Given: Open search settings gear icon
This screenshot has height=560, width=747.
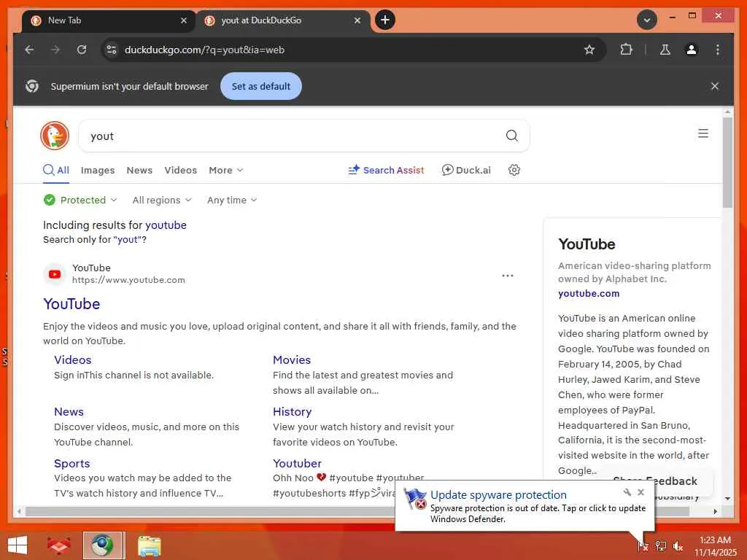Looking at the screenshot, I should pyautogui.click(x=514, y=170).
